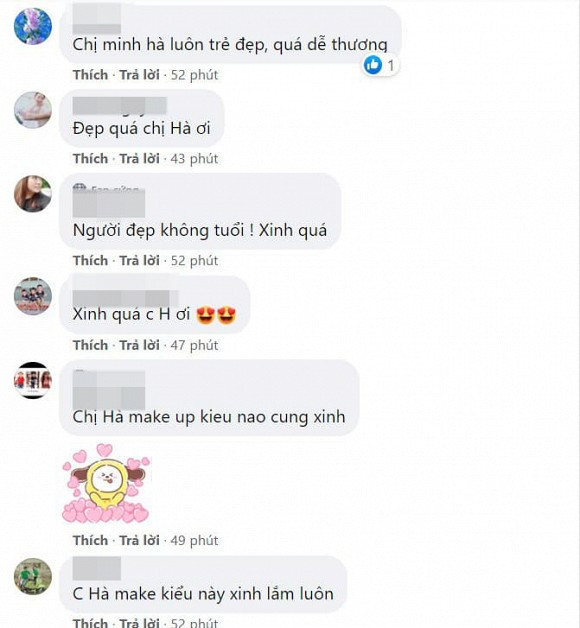Open avatar beside "Người đẹp không tuổi" comment

coord(33,193)
